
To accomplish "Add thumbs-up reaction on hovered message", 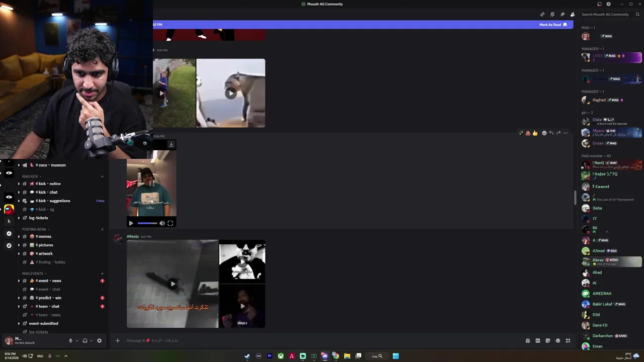I will (x=535, y=133).
